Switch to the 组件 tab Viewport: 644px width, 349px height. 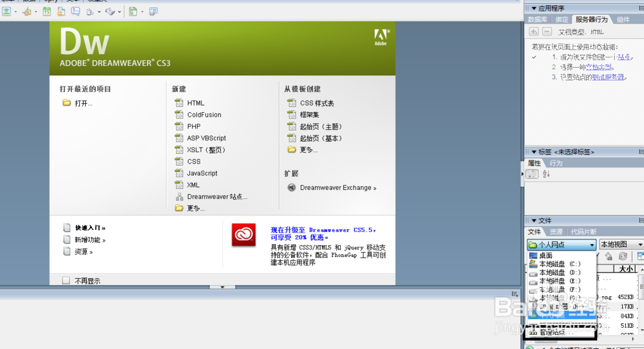click(623, 19)
